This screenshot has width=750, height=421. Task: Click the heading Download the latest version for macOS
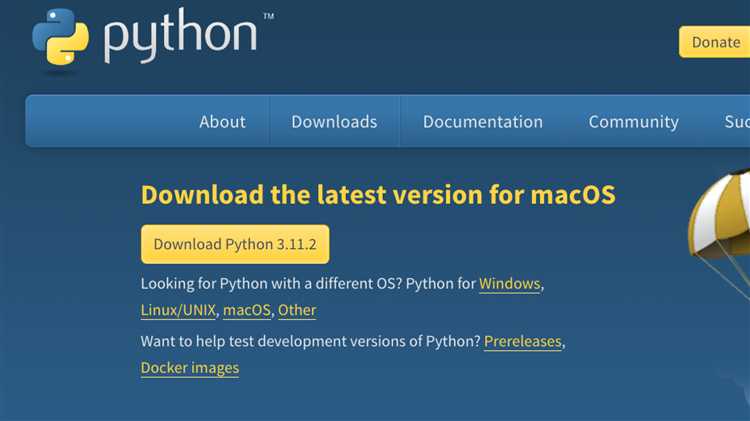[x=378, y=195]
